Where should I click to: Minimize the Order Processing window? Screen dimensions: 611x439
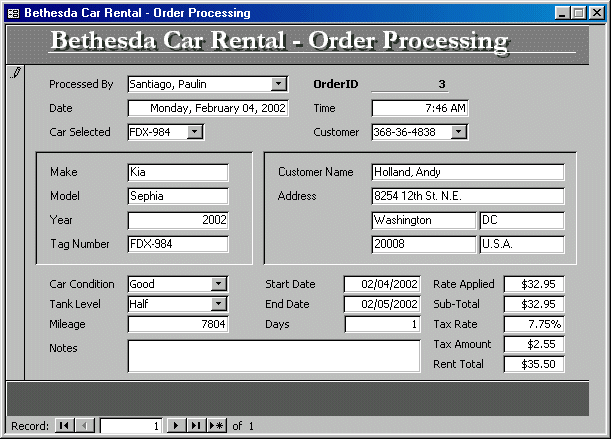coord(562,13)
